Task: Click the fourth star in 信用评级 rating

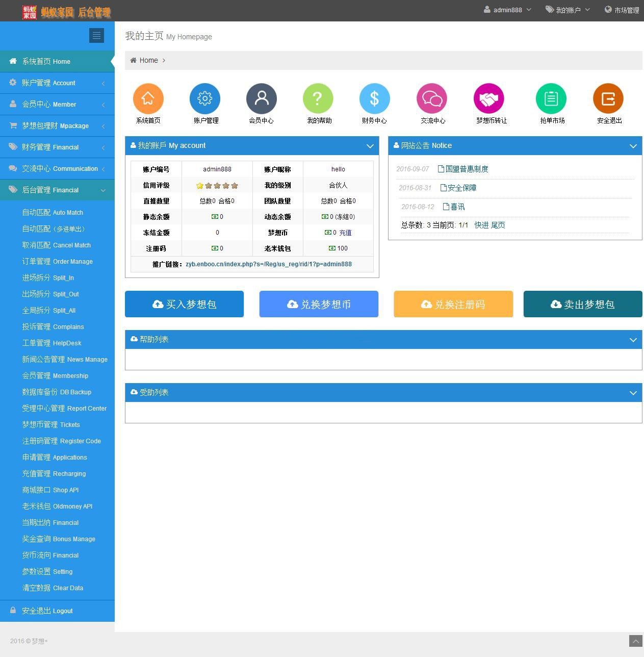Action: pos(225,185)
